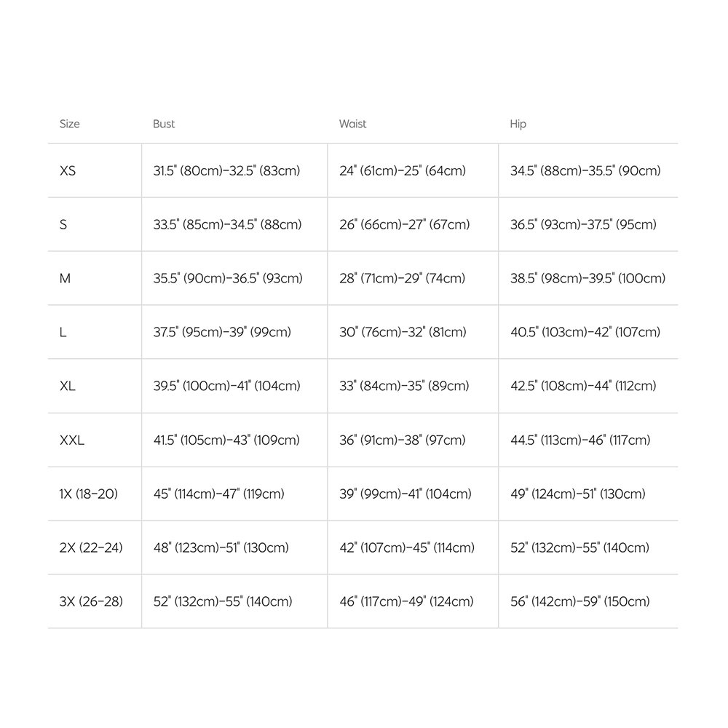Click the 2X bust measurement 48"–51"
The width and height of the screenshot is (728, 728).
click(x=221, y=548)
